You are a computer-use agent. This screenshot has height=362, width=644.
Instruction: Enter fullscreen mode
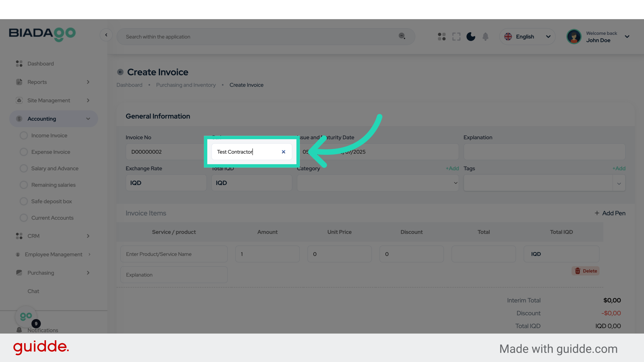pyautogui.click(x=456, y=37)
